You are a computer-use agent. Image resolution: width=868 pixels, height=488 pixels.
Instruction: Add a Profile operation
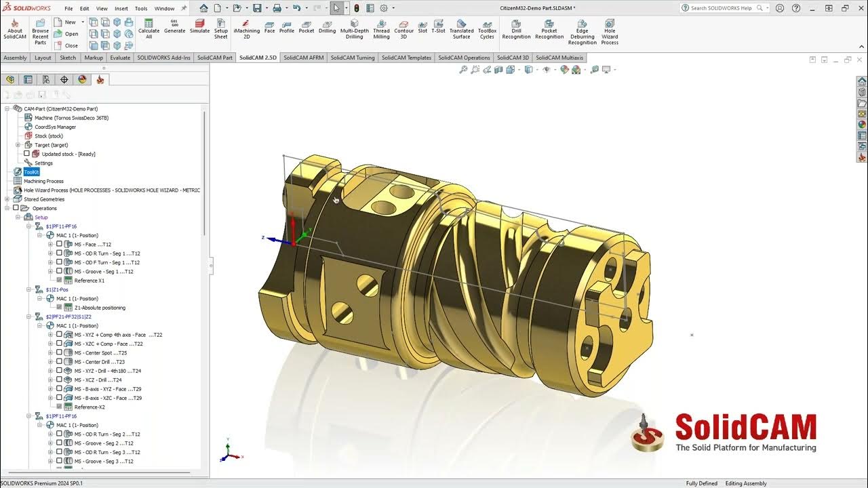(x=287, y=27)
